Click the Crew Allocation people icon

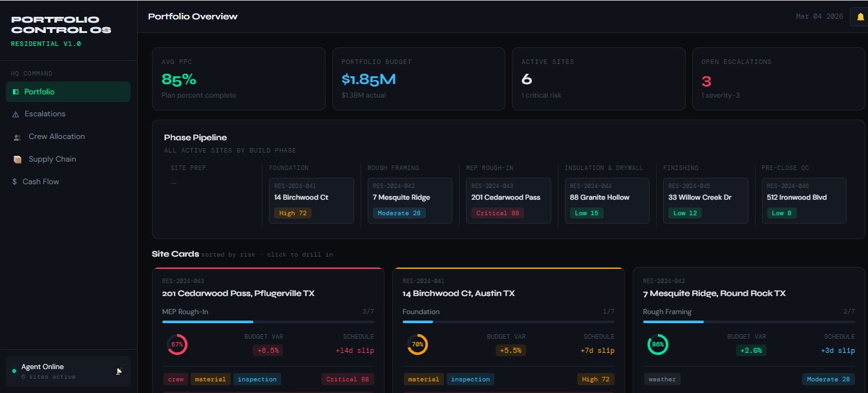click(x=17, y=137)
